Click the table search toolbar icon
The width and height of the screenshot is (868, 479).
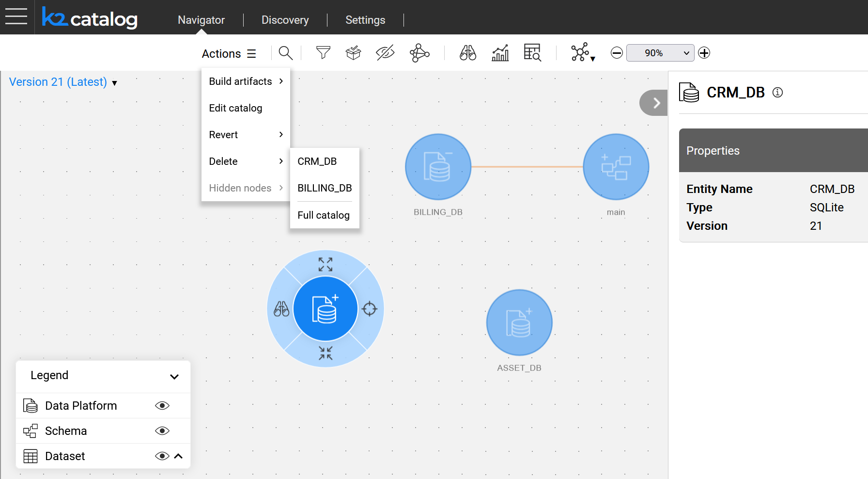coord(532,53)
